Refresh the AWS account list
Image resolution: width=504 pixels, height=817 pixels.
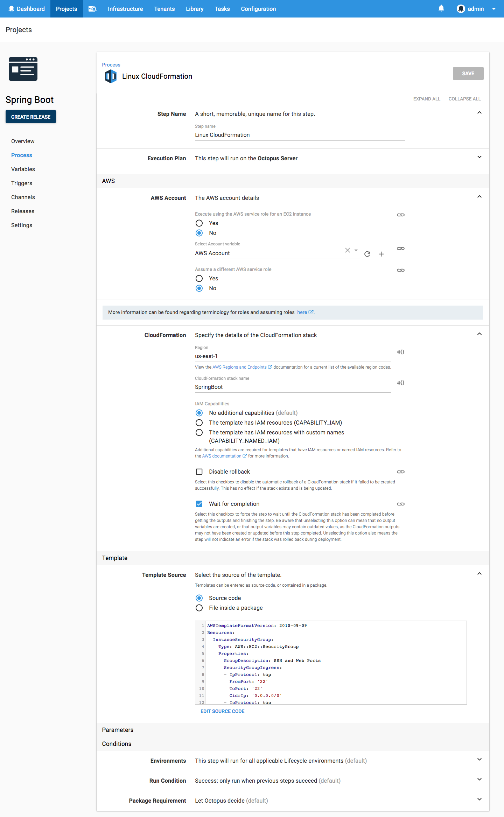[x=367, y=254]
